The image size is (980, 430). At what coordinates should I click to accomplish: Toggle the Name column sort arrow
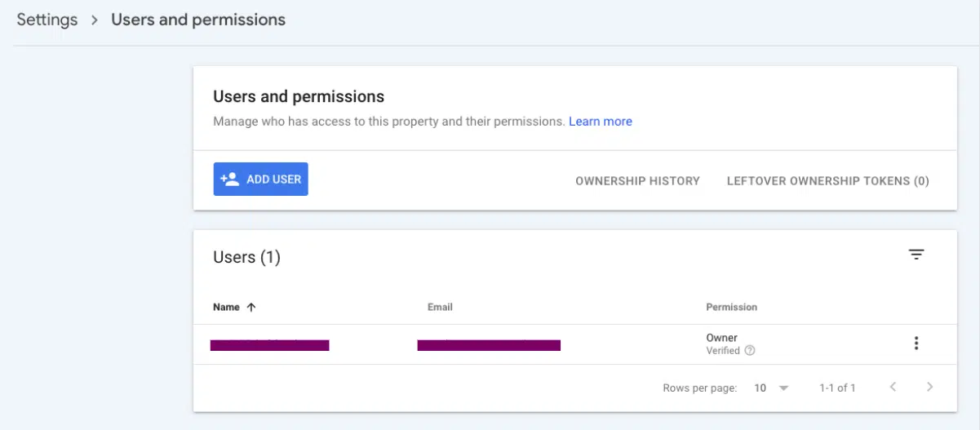[x=251, y=308]
